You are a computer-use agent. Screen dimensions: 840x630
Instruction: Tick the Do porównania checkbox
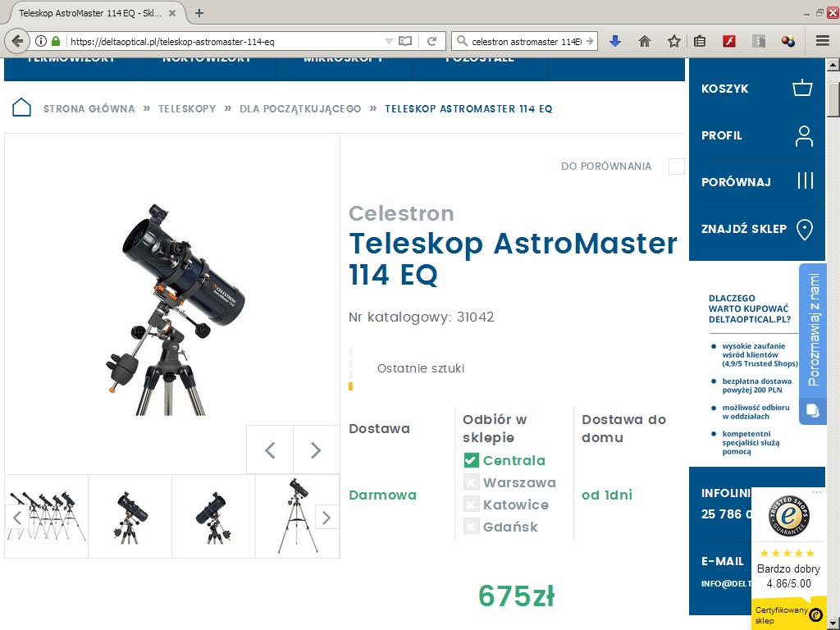(x=677, y=166)
